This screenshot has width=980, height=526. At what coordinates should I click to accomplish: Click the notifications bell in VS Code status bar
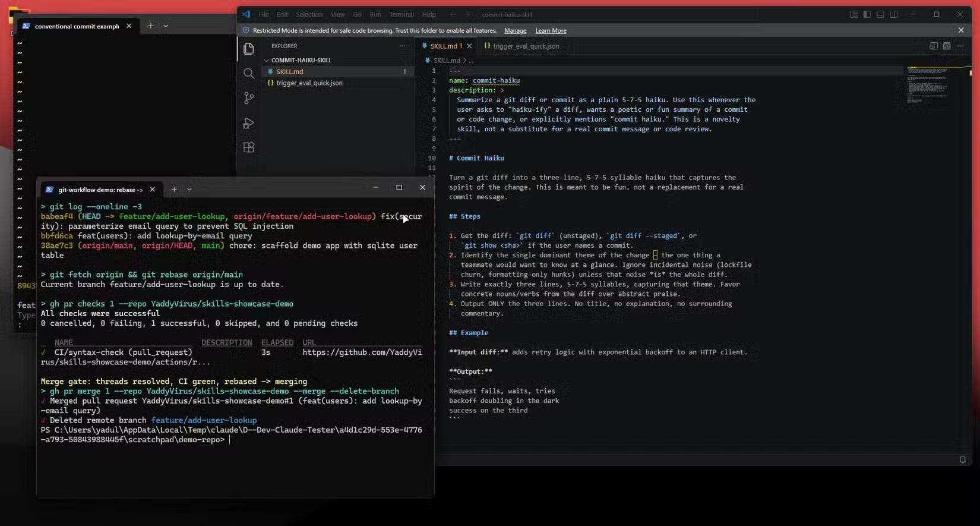coord(963,459)
